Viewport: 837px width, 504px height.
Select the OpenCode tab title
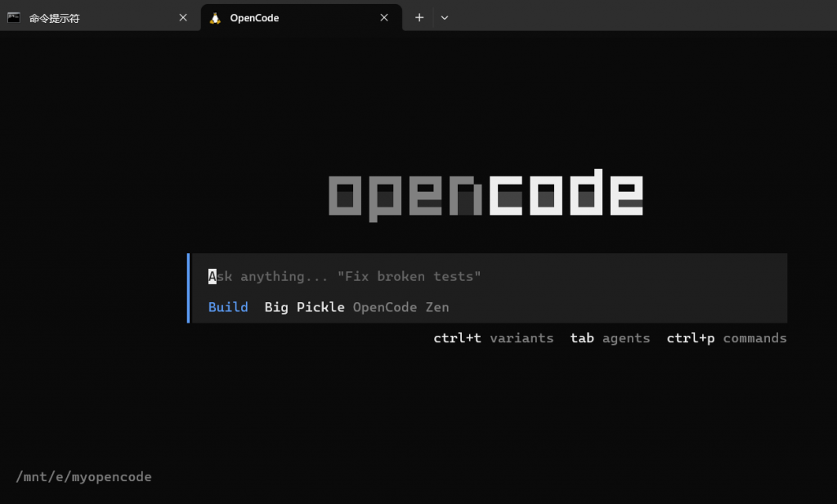point(254,18)
